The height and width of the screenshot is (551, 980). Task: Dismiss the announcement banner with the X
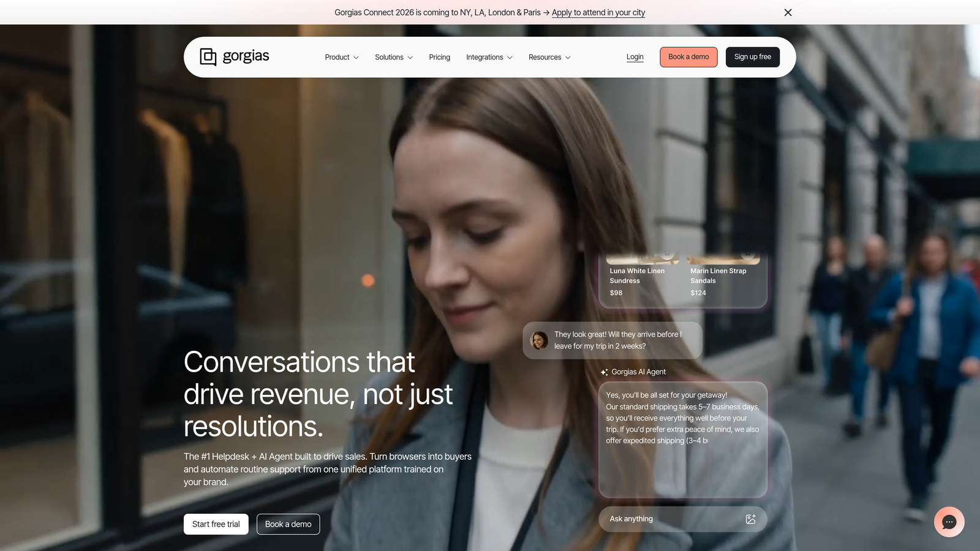point(788,12)
